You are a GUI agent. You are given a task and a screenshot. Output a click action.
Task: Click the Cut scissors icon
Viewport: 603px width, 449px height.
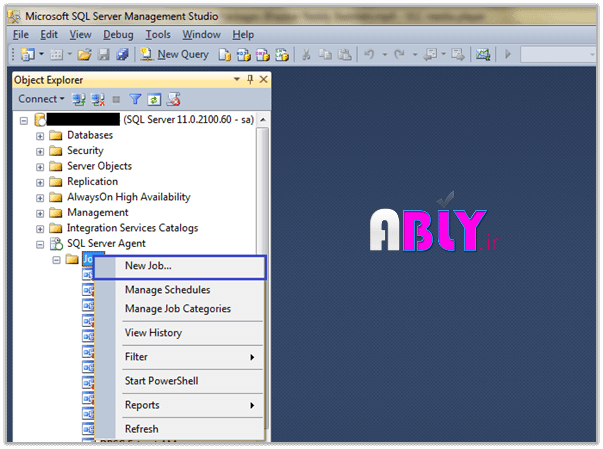[306, 55]
